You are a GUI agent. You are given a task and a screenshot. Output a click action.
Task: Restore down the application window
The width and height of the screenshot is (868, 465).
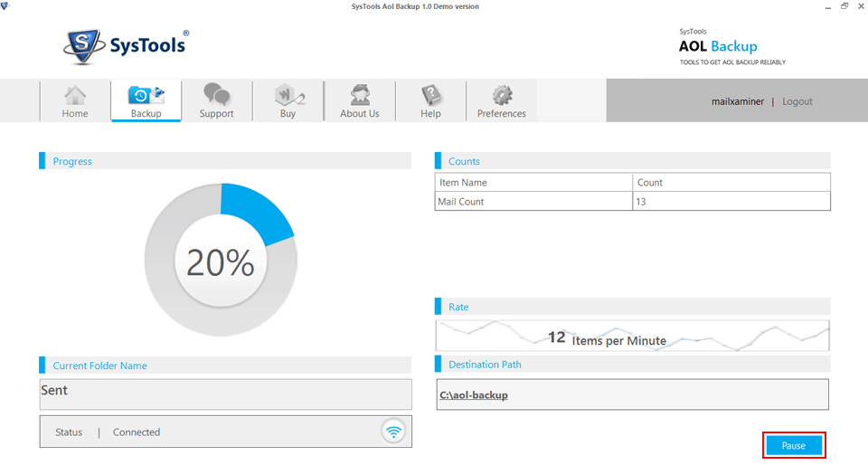click(x=844, y=6)
